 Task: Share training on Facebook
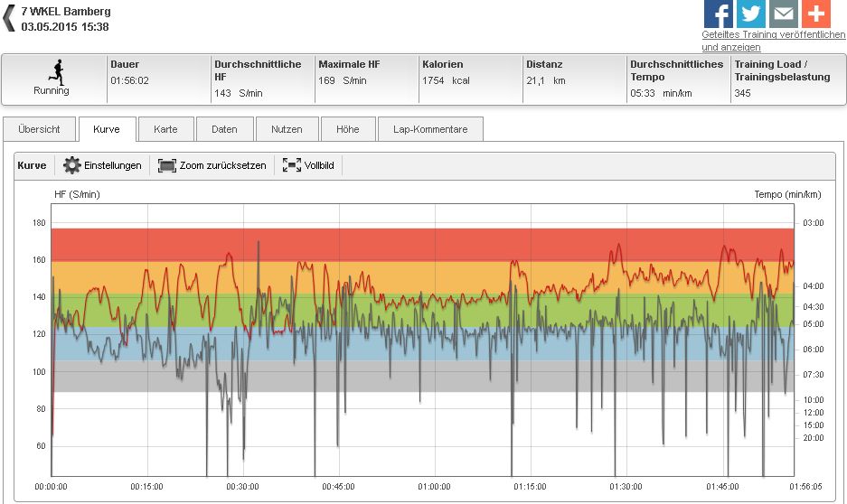coord(719,14)
